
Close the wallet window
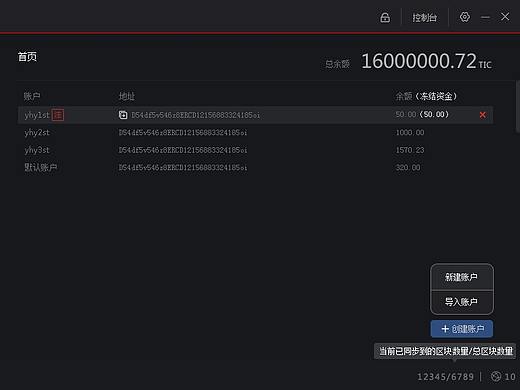pos(505,17)
